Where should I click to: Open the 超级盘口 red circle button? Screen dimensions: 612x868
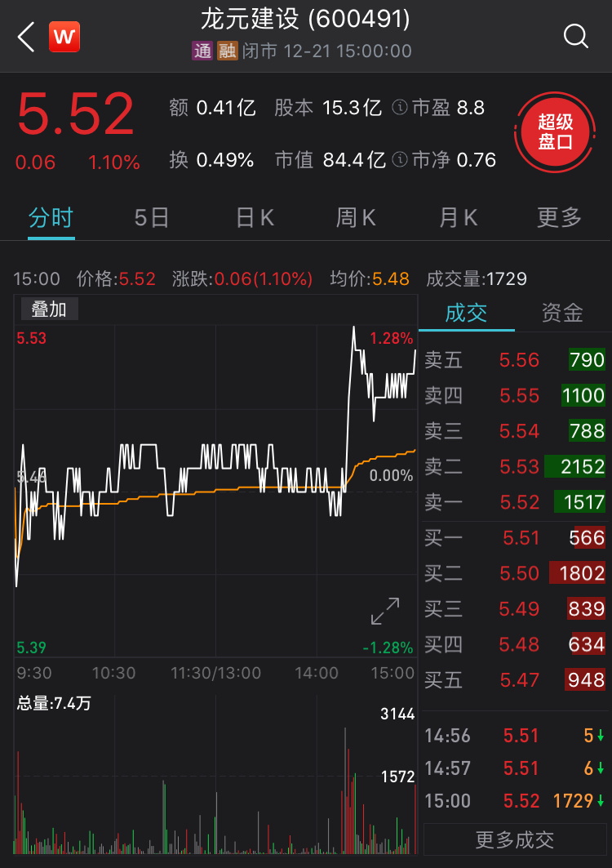pos(555,132)
